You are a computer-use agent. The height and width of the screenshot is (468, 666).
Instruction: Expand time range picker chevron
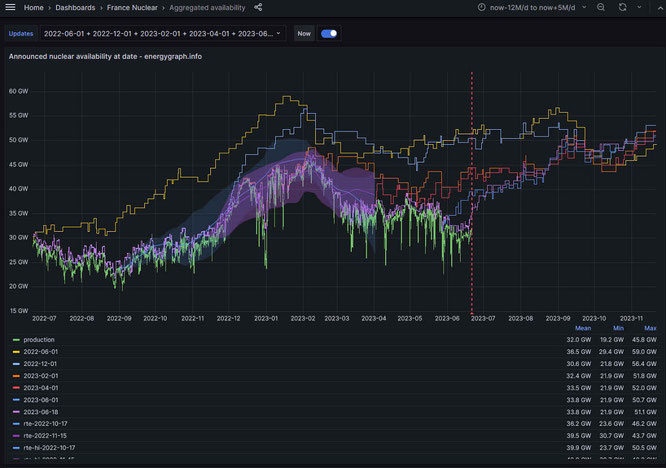click(584, 7)
